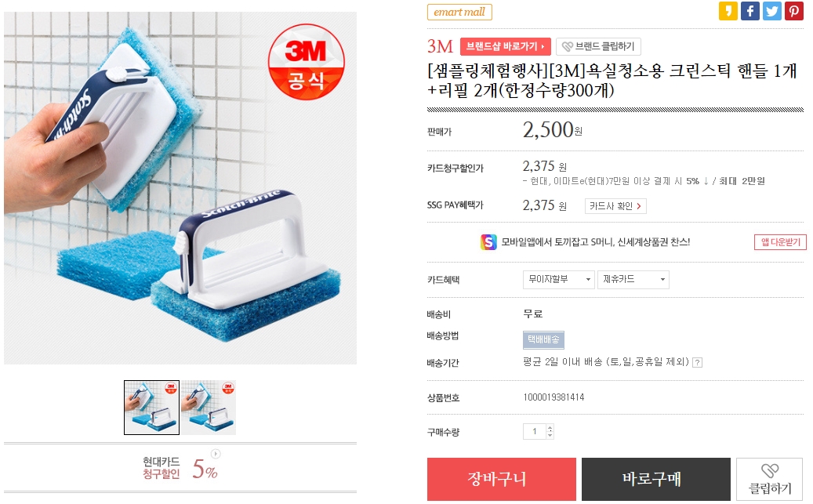Image resolution: width=813 pixels, height=504 pixels.
Task: Share product on Pinterest
Action: pos(794,11)
